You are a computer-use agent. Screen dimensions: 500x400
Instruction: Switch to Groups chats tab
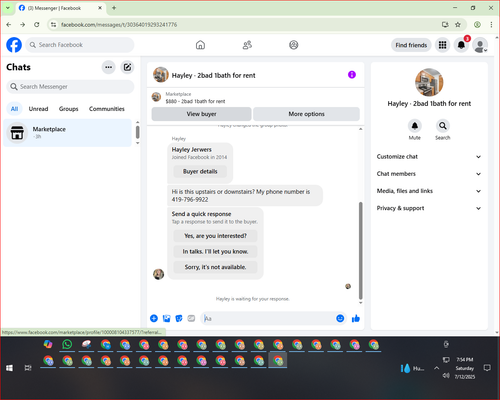pos(68,109)
